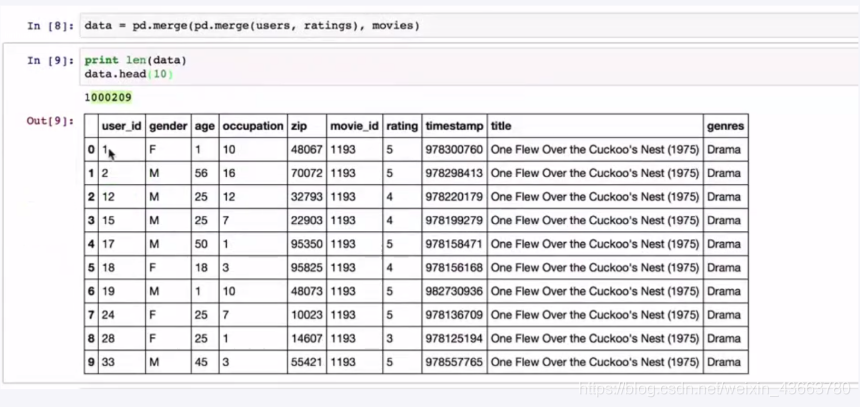Click the genres column header
The height and width of the screenshot is (407, 860).
(726, 126)
